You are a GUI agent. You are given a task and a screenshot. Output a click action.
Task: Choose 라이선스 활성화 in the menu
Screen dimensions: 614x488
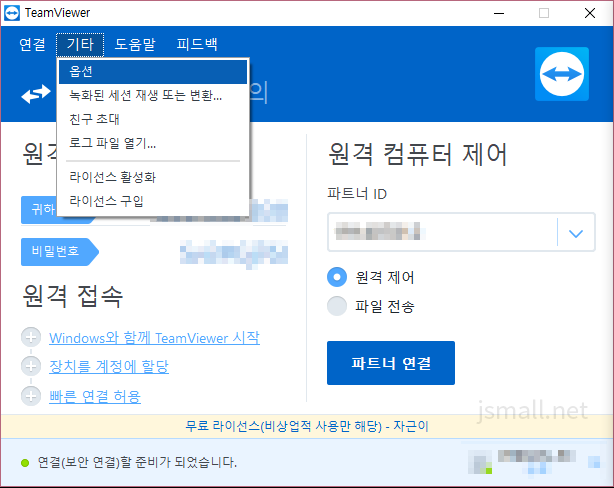pyautogui.click(x=153, y=177)
